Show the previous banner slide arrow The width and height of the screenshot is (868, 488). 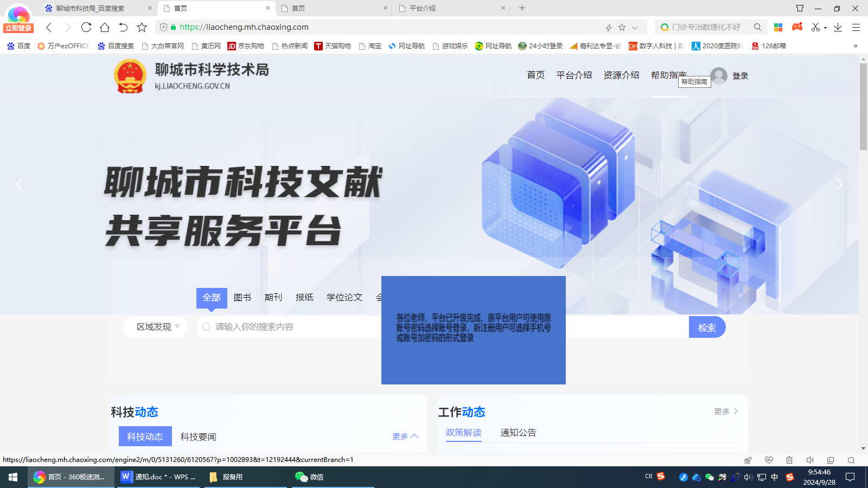click(x=19, y=185)
